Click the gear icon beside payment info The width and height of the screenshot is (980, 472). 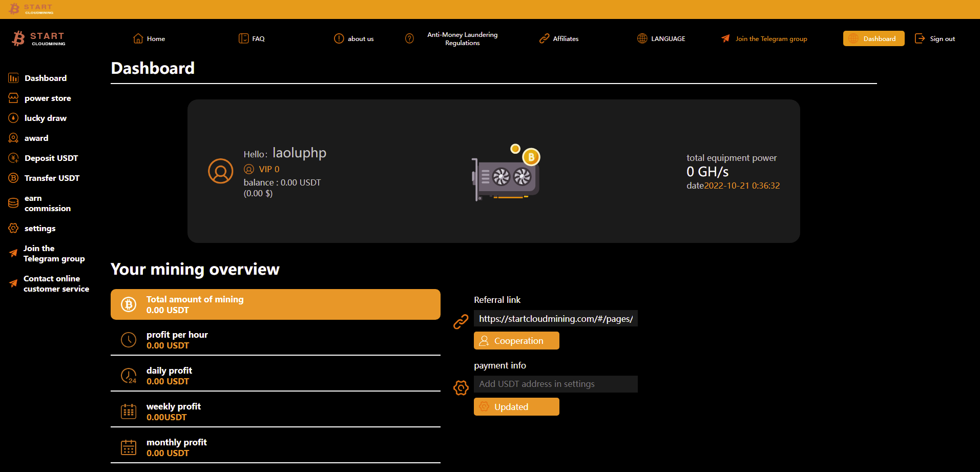(x=461, y=388)
